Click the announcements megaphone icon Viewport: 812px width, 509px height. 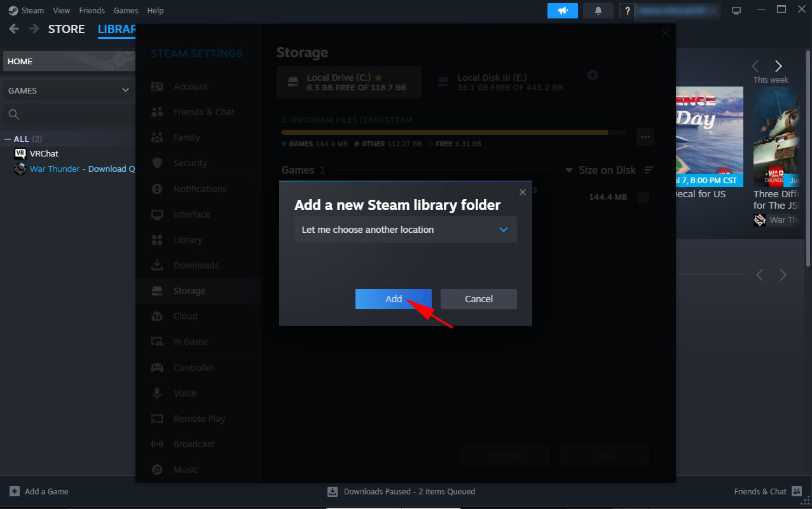tap(563, 11)
